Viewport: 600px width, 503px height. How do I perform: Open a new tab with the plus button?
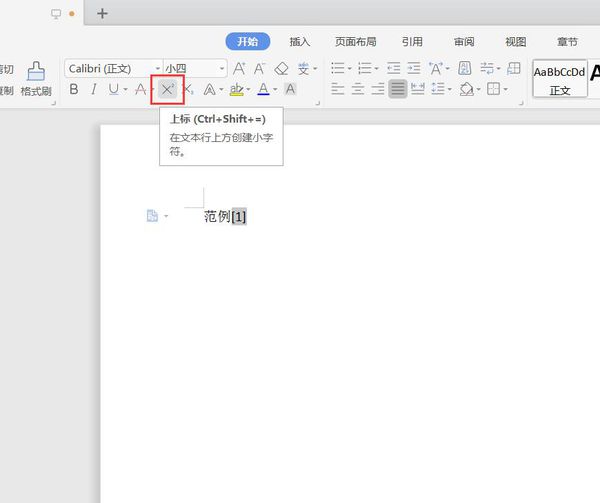102,14
